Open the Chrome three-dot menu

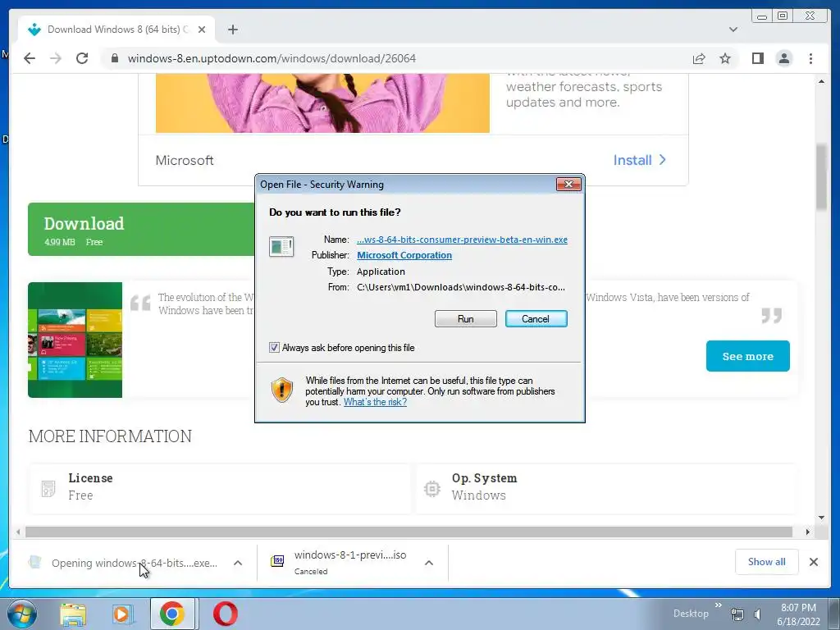[810, 58]
